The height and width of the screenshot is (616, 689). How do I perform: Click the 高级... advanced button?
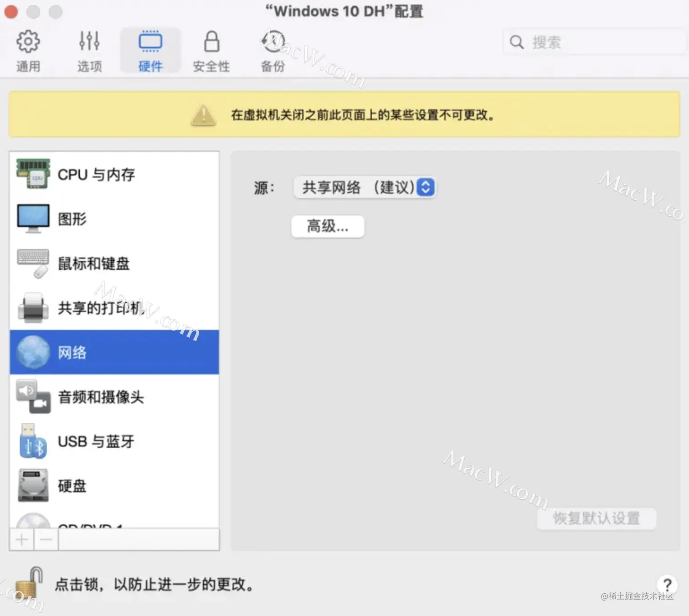click(328, 226)
